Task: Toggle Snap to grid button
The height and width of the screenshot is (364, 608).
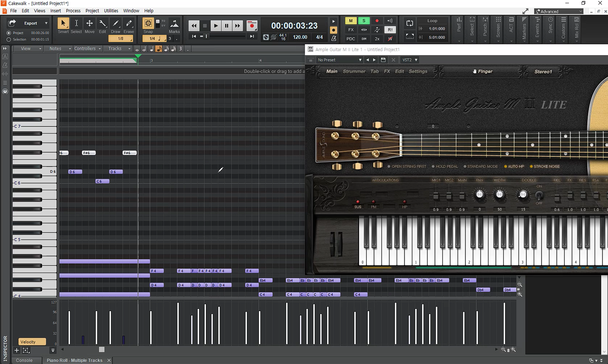Action: [x=148, y=24]
